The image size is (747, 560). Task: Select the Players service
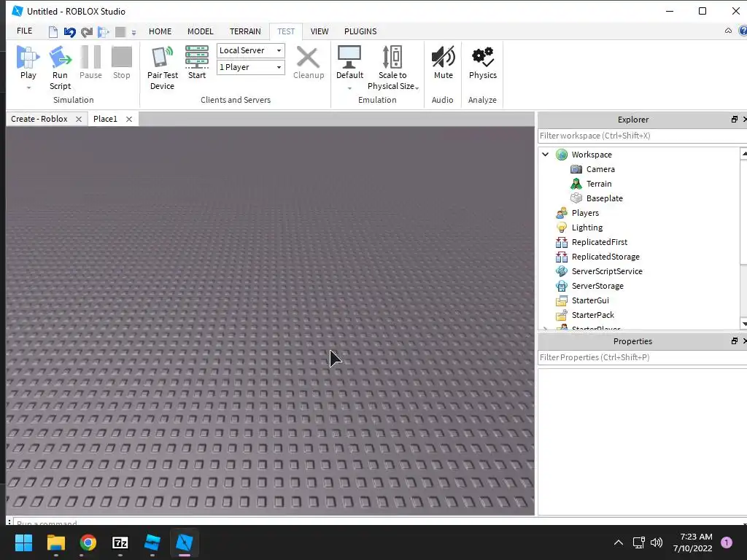point(585,213)
